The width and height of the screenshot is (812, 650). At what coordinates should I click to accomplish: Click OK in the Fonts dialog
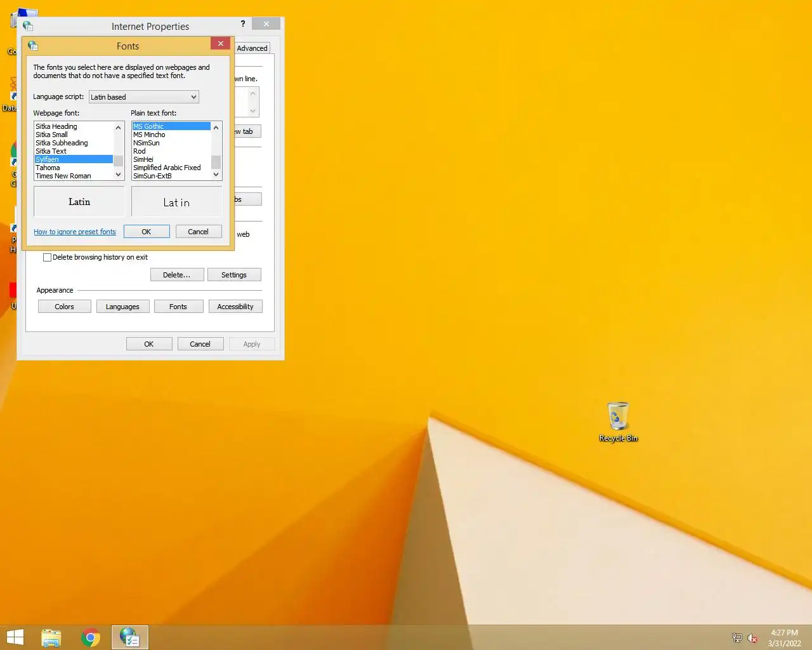pos(147,232)
